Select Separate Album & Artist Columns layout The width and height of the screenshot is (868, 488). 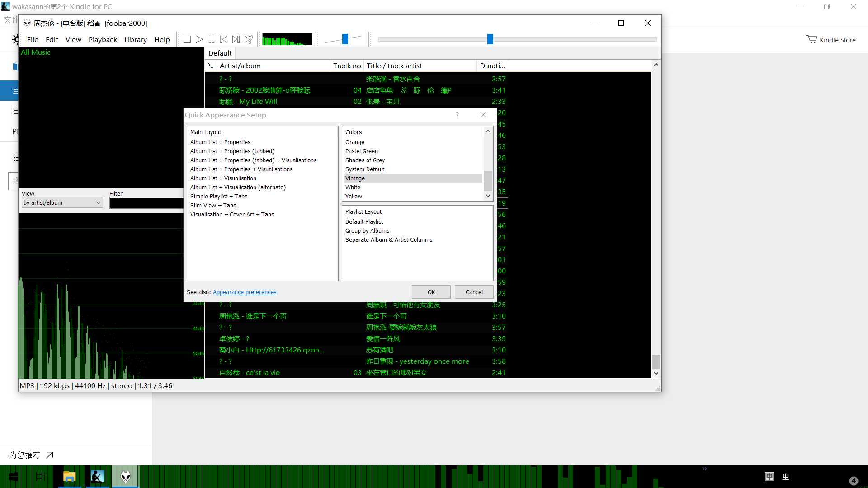[389, 239]
